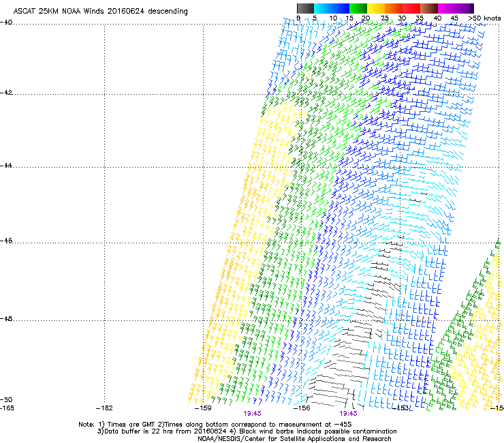
Task: Select the orange 25-30 knots color segment
Action: [394, 8]
